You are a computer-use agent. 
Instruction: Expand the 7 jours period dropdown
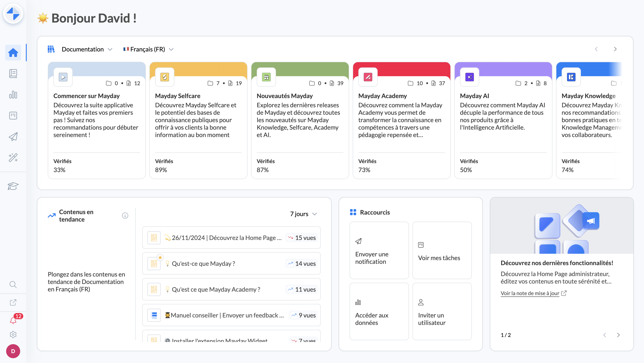click(x=303, y=214)
